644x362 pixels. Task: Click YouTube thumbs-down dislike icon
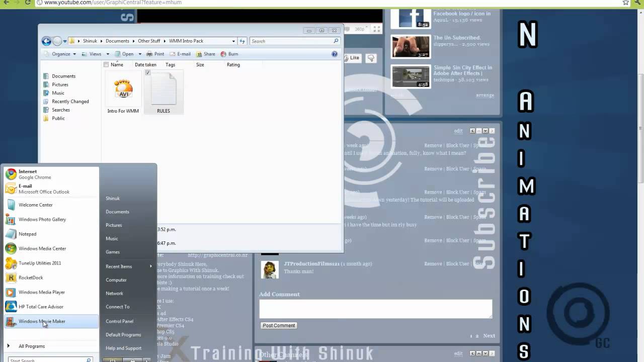pos(371,58)
